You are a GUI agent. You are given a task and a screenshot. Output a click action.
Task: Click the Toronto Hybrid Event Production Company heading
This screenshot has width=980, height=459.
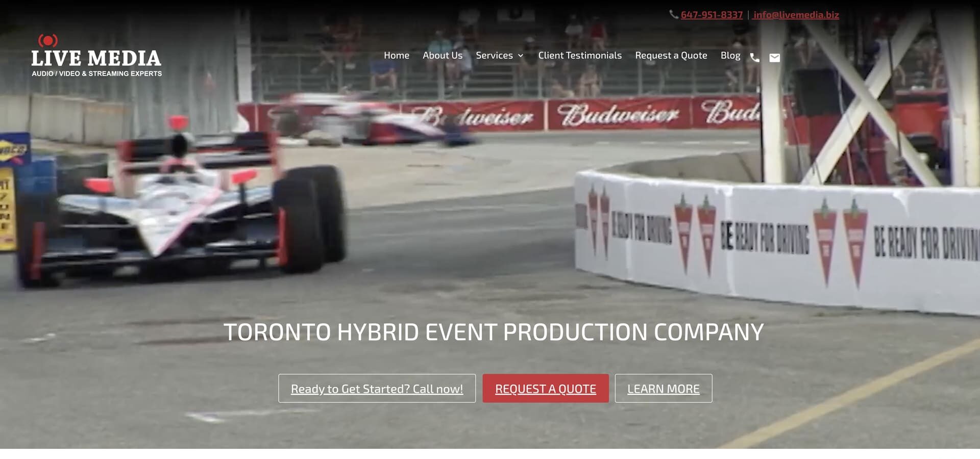click(493, 332)
